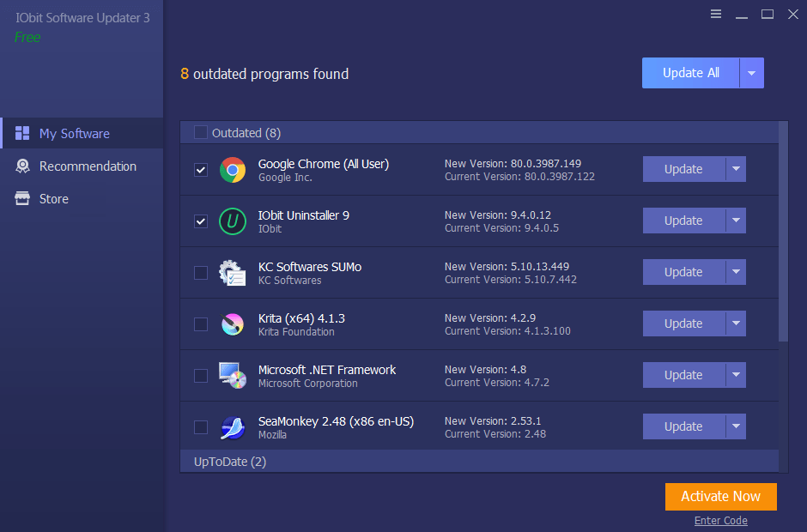Uncheck the Google Chrome checkbox
This screenshot has width=807, height=532.
click(x=201, y=170)
